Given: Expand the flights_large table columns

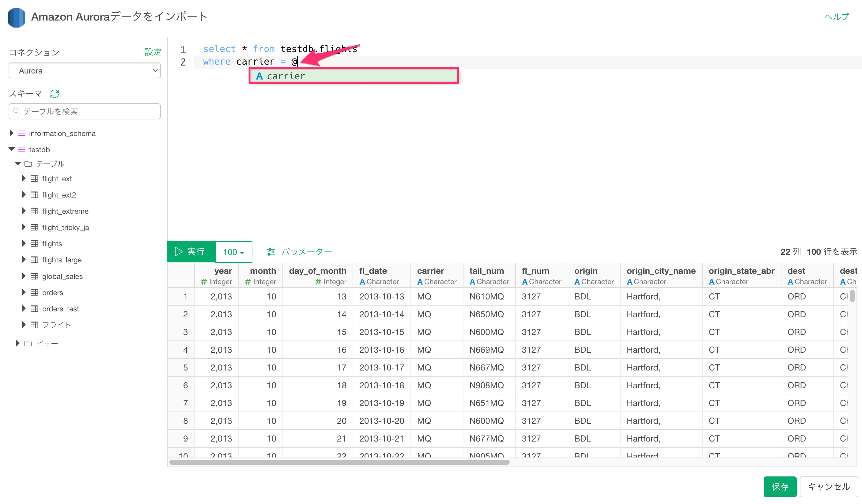Looking at the screenshot, I should pos(24,260).
